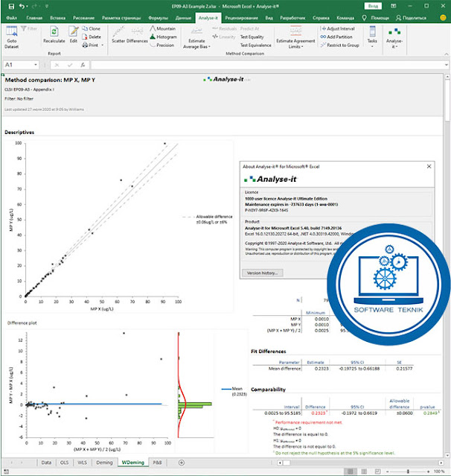Click Restrict to Group in ribbon
This screenshot has width=451, height=476.
pos(339,45)
